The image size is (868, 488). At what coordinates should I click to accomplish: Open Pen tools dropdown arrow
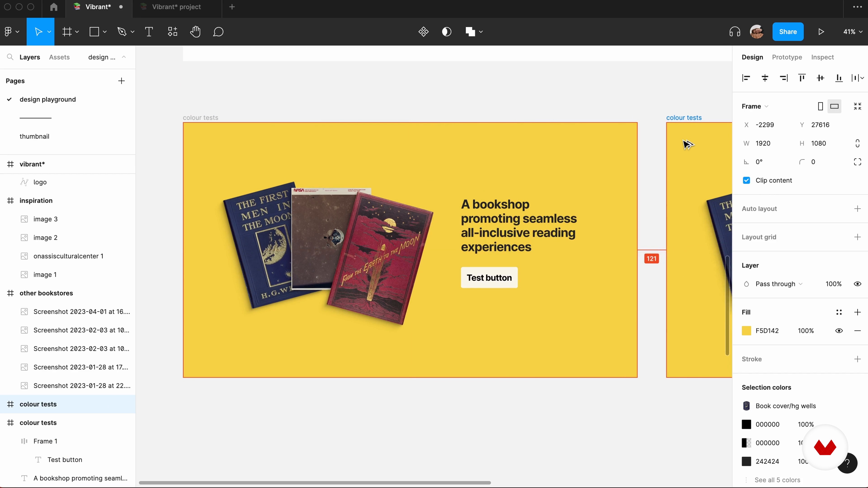click(132, 32)
